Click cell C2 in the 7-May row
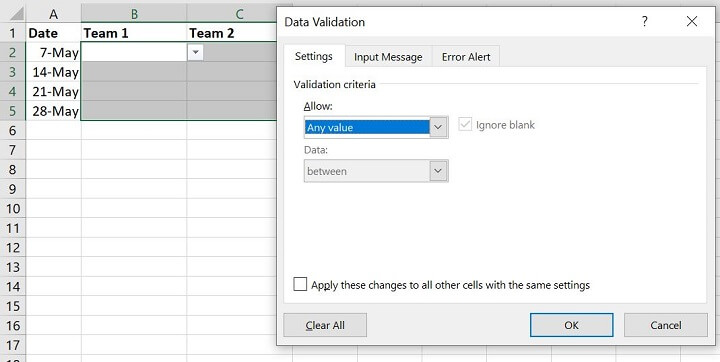The width and height of the screenshot is (720, 362). click(239, 52)
